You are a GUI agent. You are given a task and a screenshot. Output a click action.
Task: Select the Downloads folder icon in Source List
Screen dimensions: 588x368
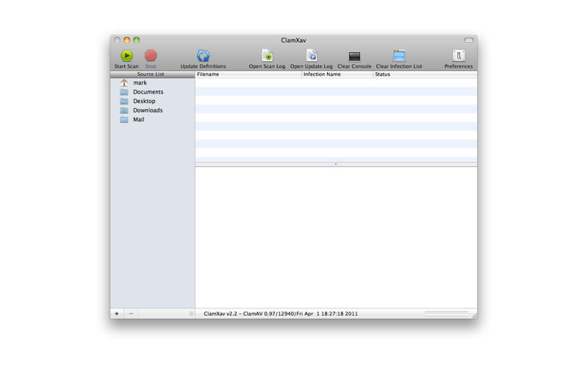click(124, 110)
